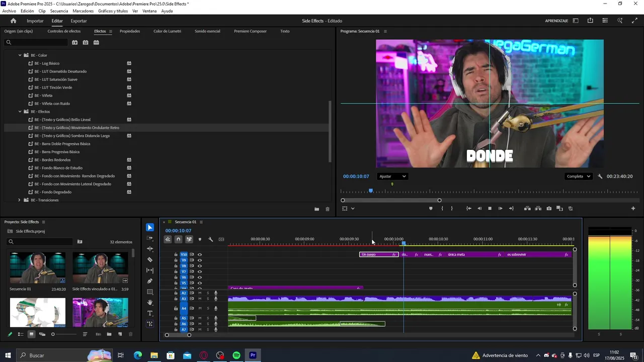Image resolution: width=644 pixels, height=362 pixels.
Task: Go to Home screen icon
Action: 13,21
